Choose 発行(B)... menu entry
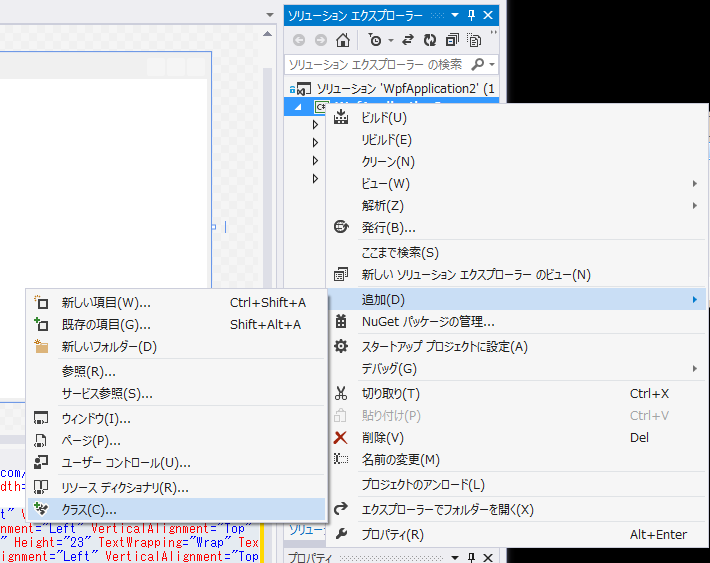Image resolution: width=710 pixels, height=563 pixels. coord(517,228)
